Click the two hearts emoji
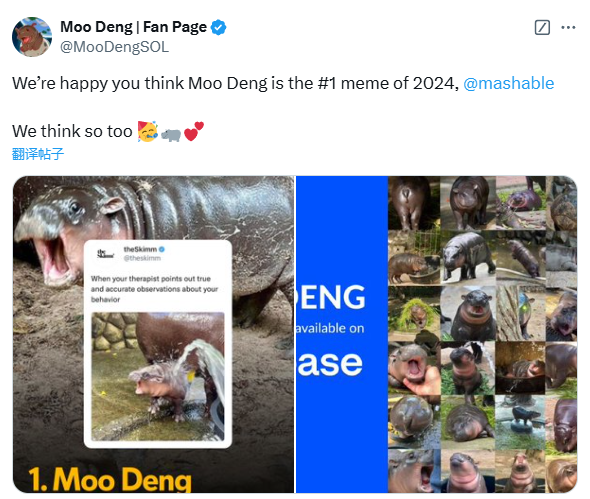 [x=194, y=131]
